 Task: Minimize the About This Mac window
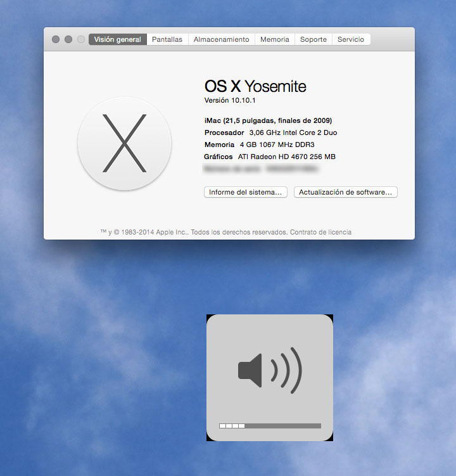(x=68, y=39)
